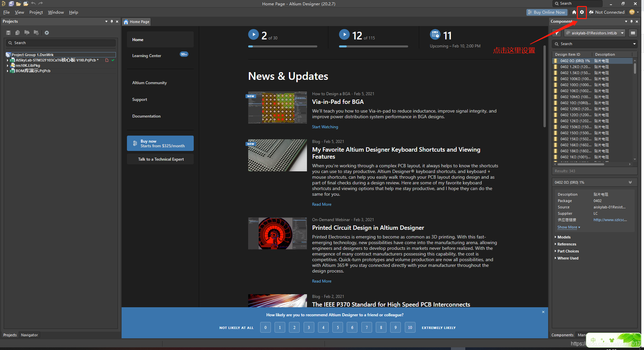The width and height of the screenshot is (644, 350).
Task: Collapse the 0402 0Ω (0R0) 1% details section
Action: (630, 182)
